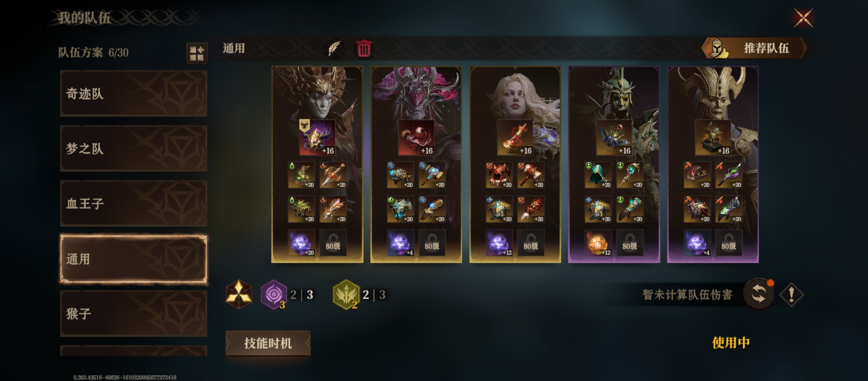The height and width of the screenshot is (381, 868).
Task: Select the 奇迹队 team preset
Action: [x=134, y=93]
